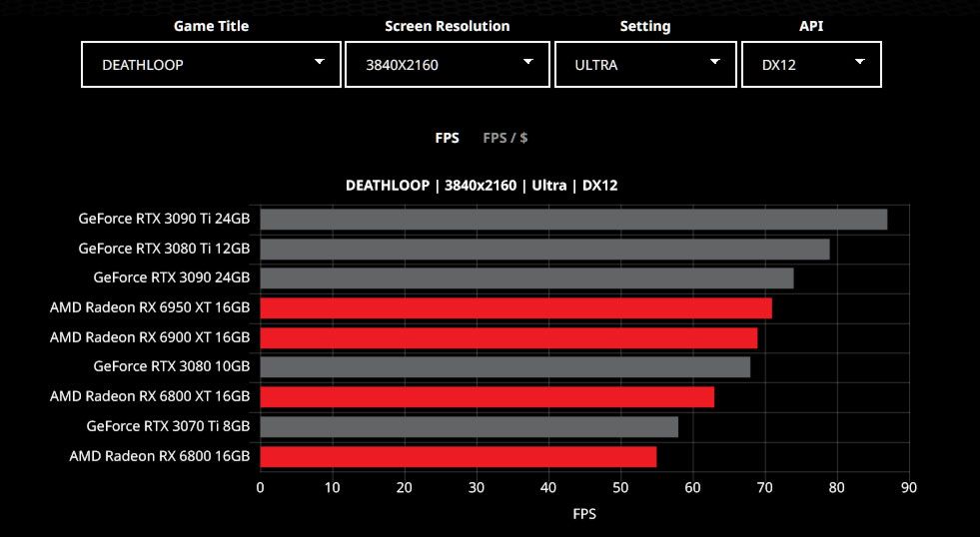980x537 pixels.
Task: Open the Setting dropdown showing ULTRA
Action: (x=645, y=64)
